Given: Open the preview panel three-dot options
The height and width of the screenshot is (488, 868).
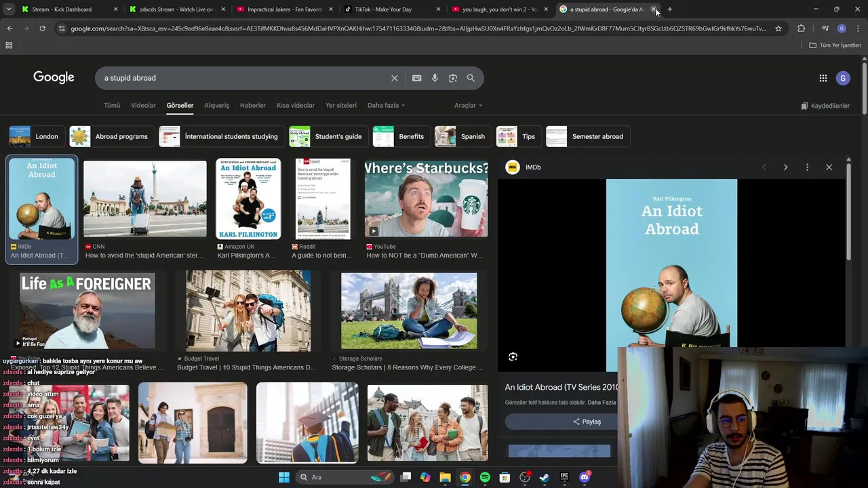Looking at the screenshot, I should 807,167.
